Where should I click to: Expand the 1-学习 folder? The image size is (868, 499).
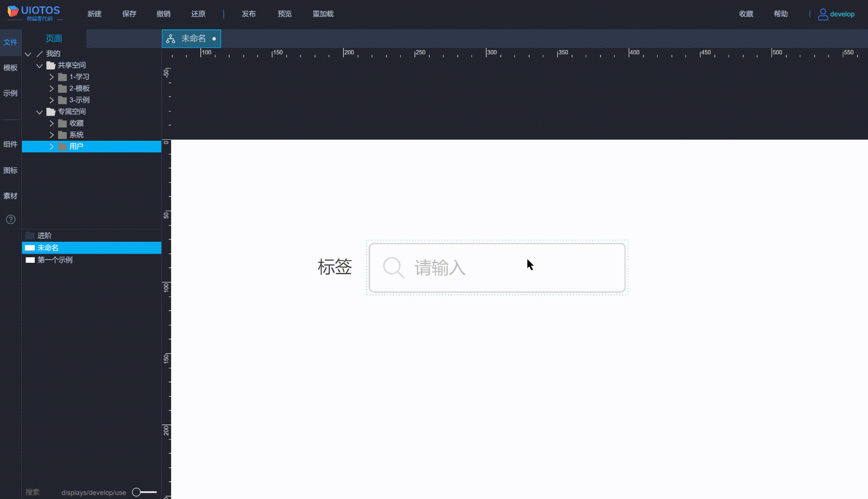(51, 77)
